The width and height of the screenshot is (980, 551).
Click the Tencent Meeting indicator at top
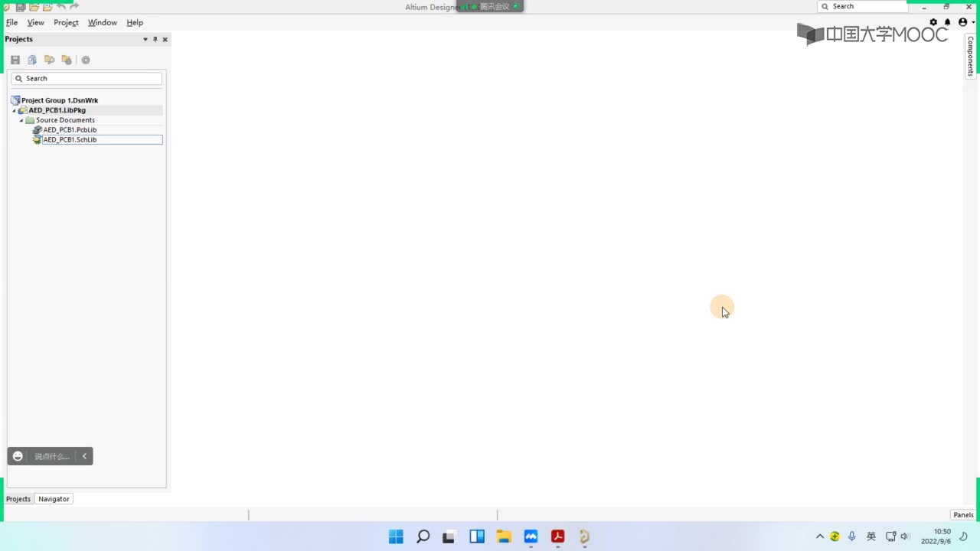point(490,6)
